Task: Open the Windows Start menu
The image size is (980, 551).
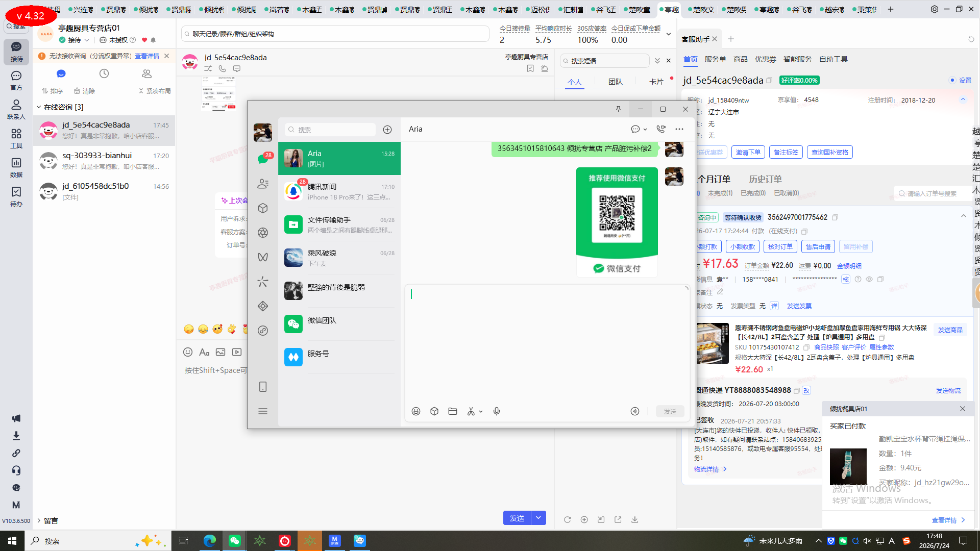Action: [12, 541]
